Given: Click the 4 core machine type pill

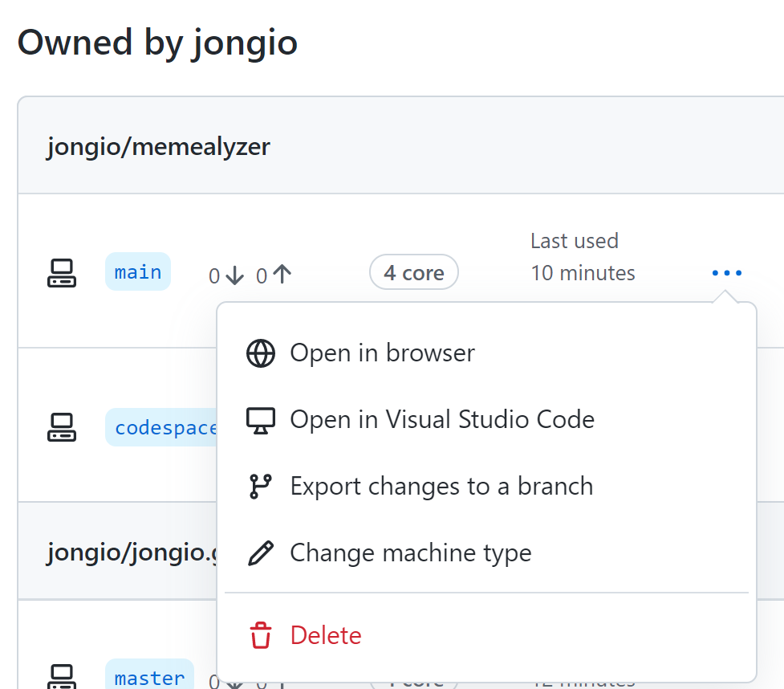Looking at the screenshot, I should pyautogui.click(x=413, y=272).
